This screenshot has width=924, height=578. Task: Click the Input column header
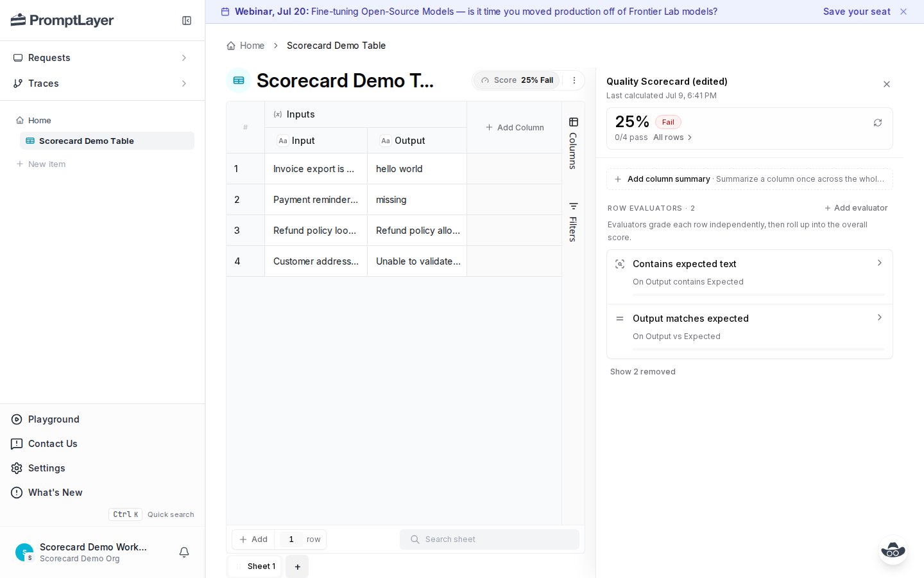(x=316, y=141)
